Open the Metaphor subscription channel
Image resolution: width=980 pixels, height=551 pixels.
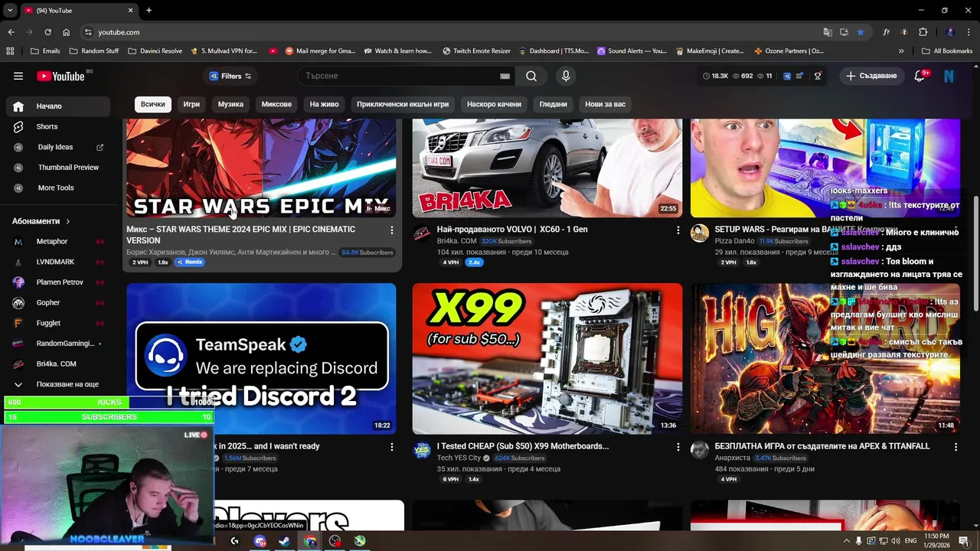[x=58, y=241]
